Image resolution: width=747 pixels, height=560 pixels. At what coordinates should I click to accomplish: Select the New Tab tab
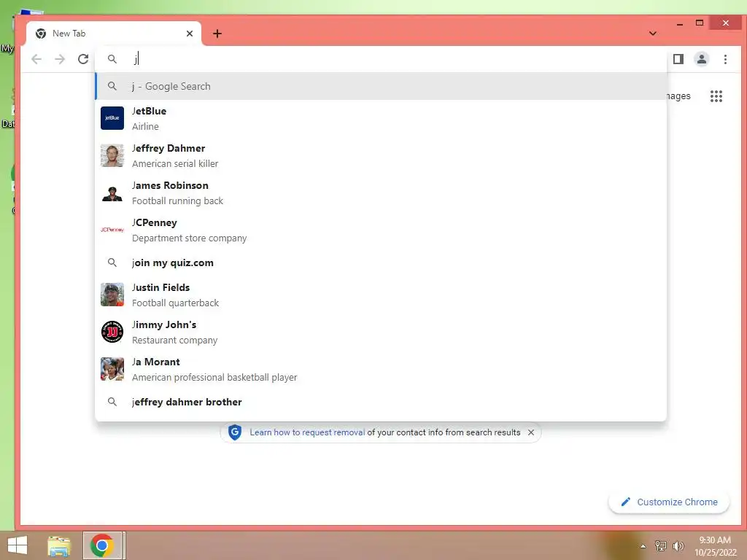[113, 34]
